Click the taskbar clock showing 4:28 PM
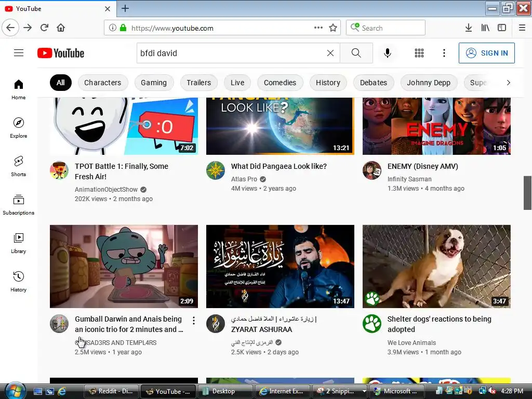Screen dimensions: 532x399 point(512,391)
